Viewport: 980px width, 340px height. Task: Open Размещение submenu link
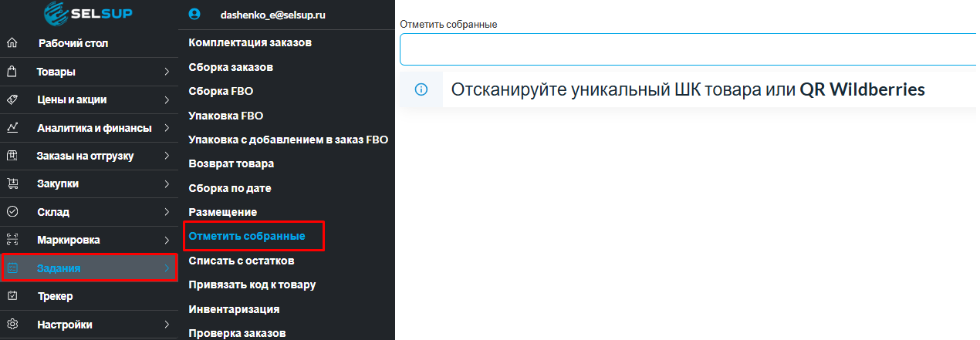point(223,211)
